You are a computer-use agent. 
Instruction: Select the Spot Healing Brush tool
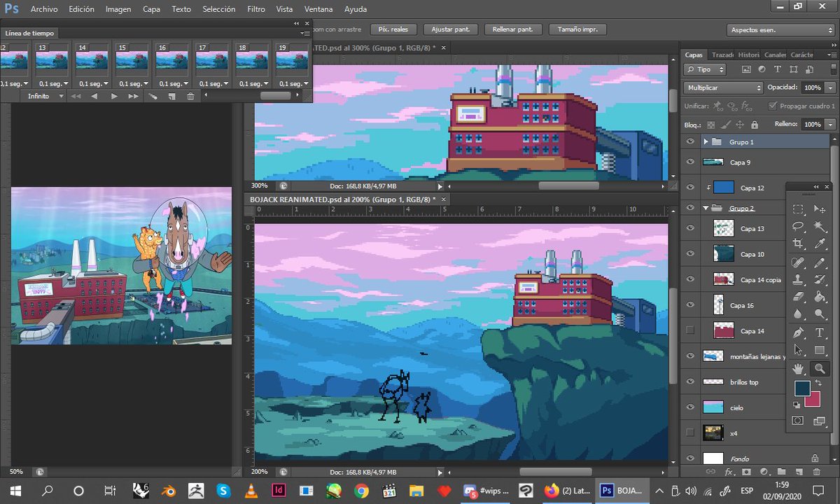pyautogui.click(x=797, y=262)
